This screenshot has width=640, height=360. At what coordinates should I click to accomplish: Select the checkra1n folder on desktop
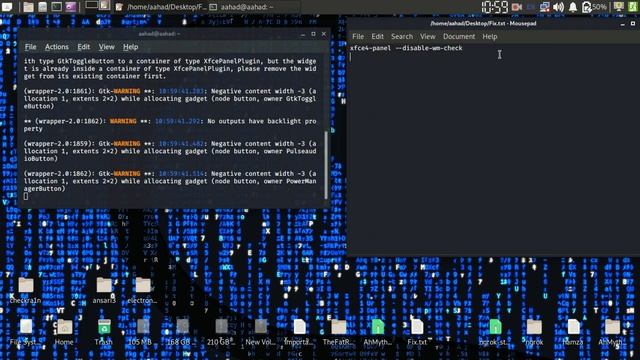tap(26, 291)
